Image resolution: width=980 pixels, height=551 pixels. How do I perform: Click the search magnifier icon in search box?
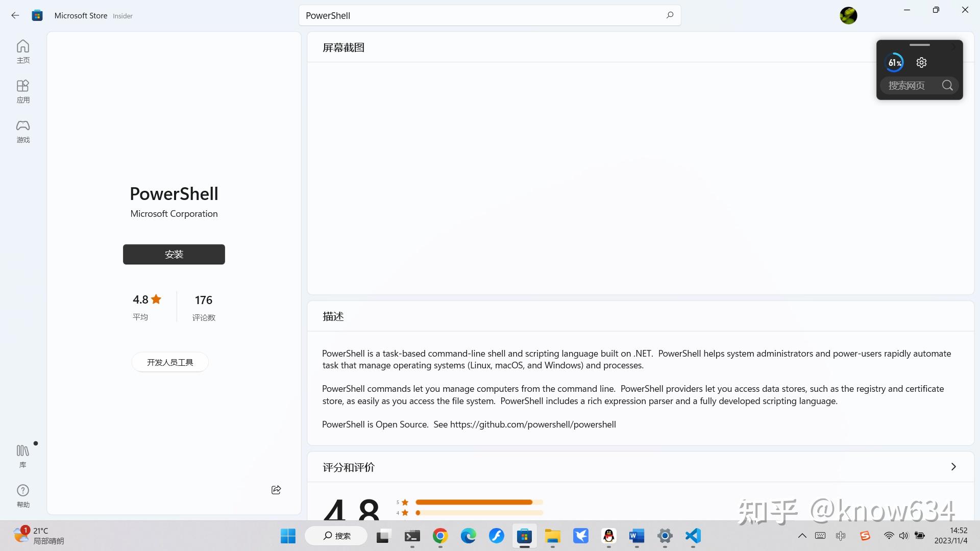point(670,15)
